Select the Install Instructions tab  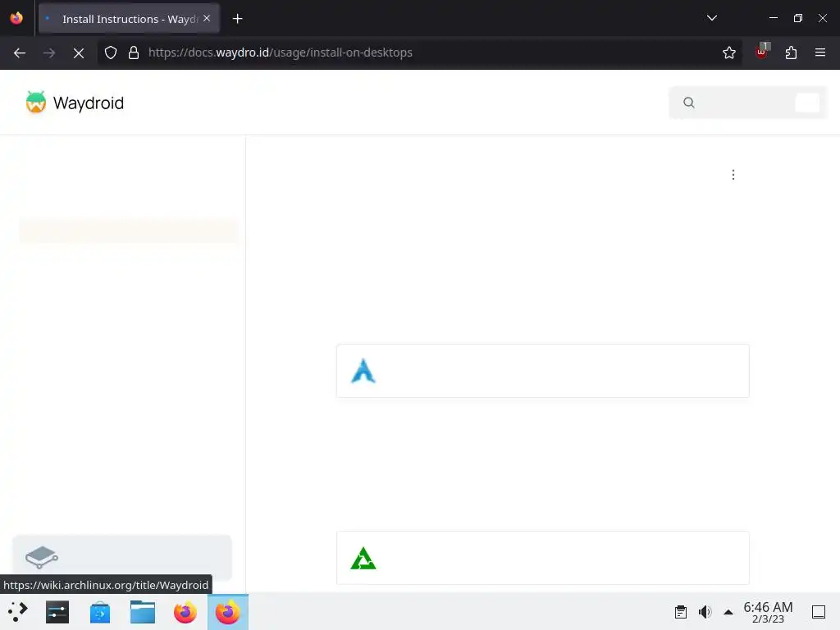tap(129, 19)
